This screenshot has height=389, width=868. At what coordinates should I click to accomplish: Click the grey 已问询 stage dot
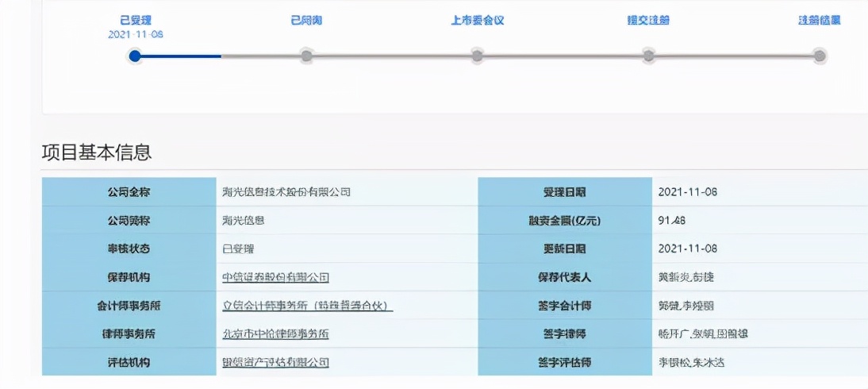pyautogui.click(x=306, y=56)
